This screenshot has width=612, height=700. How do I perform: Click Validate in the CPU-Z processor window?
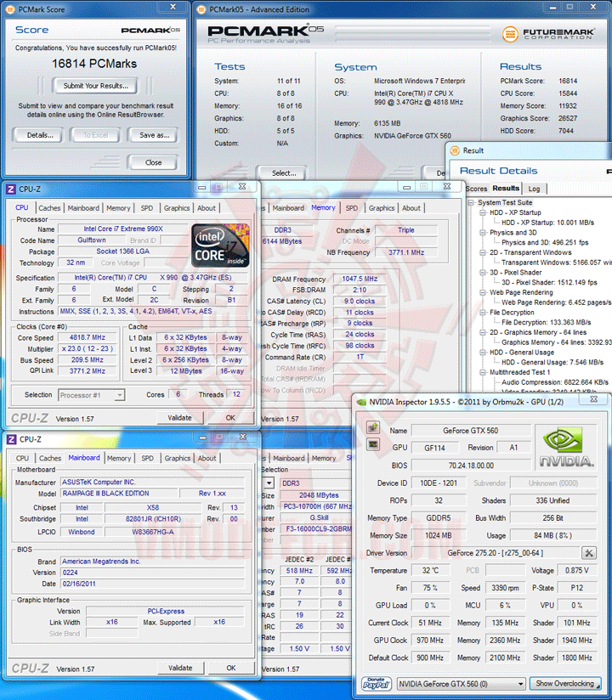(x=180, y=418)
